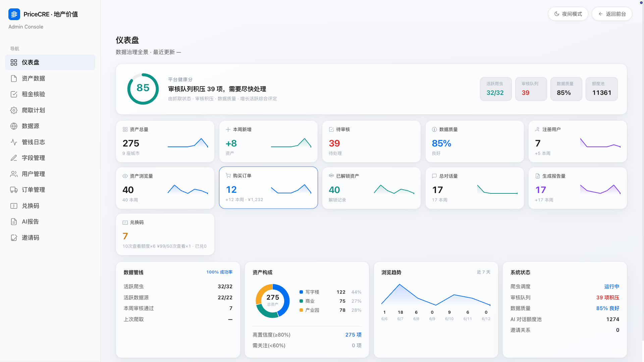Screen dimensions: 644x362
Task: Click the 审核队列 39 stat tile
Action: coord(531,89)
